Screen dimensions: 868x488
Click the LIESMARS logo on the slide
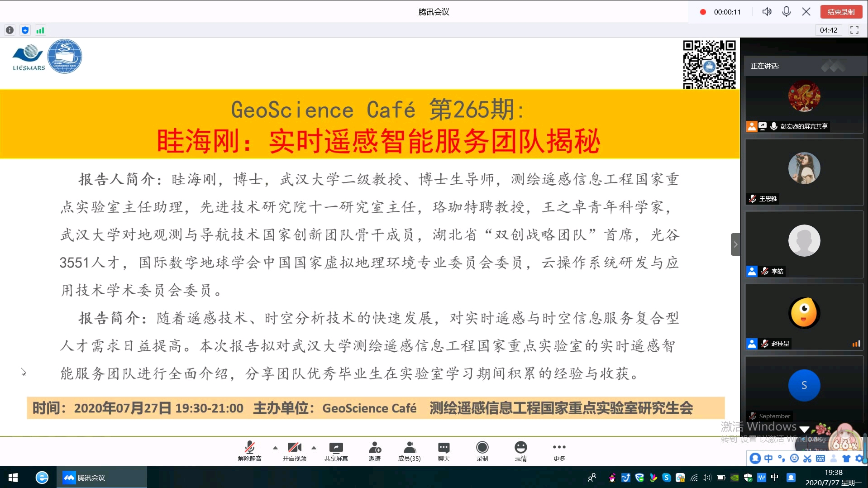29,57
